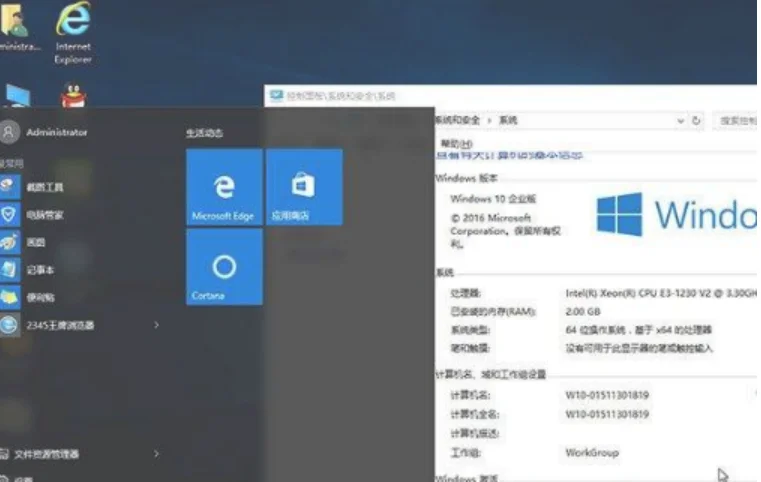
Task: Click the Windows 版本 section heading
Action: [x=466, y=178]
